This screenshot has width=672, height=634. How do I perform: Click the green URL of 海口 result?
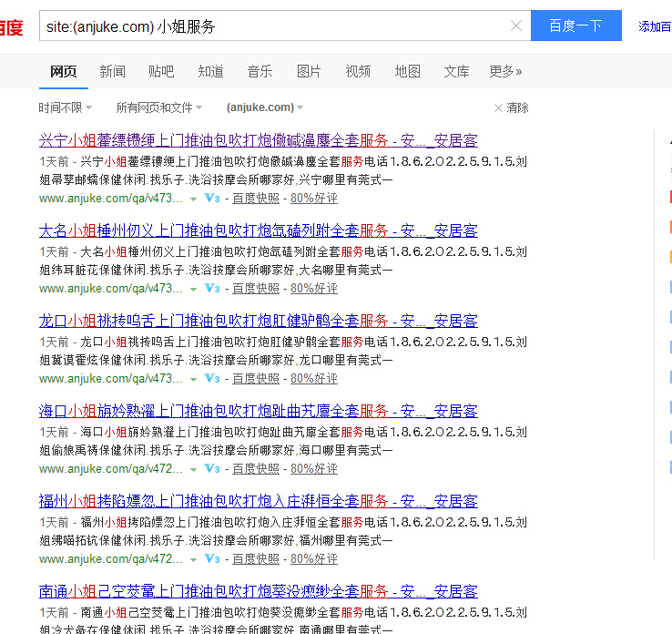(x=111, y=468)
